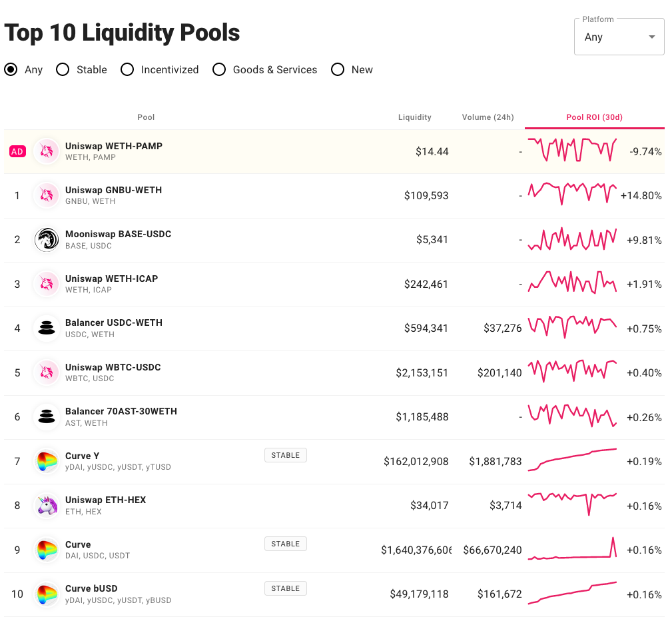672x619 pixels.
Task: Sort by Pool ROI (30d) column header
Action: (x=595, y=117)
